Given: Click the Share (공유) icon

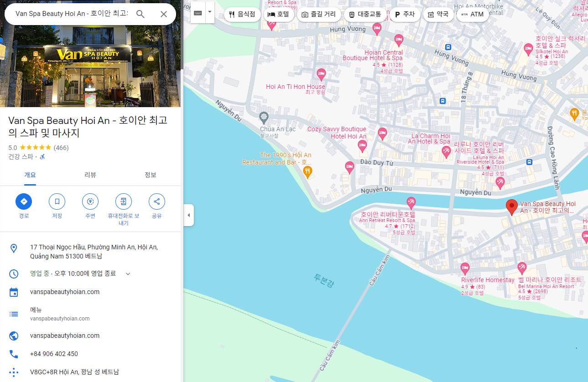Looking at the screenshot, I should [157, 201].
